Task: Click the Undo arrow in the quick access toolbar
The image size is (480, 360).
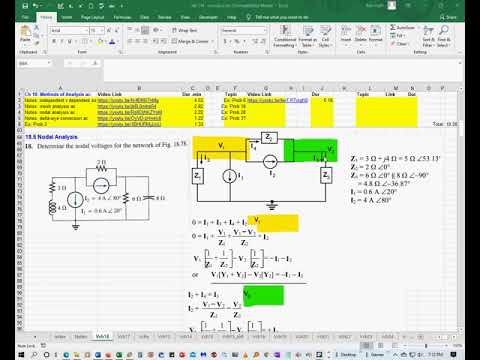Action: [36, 6]
